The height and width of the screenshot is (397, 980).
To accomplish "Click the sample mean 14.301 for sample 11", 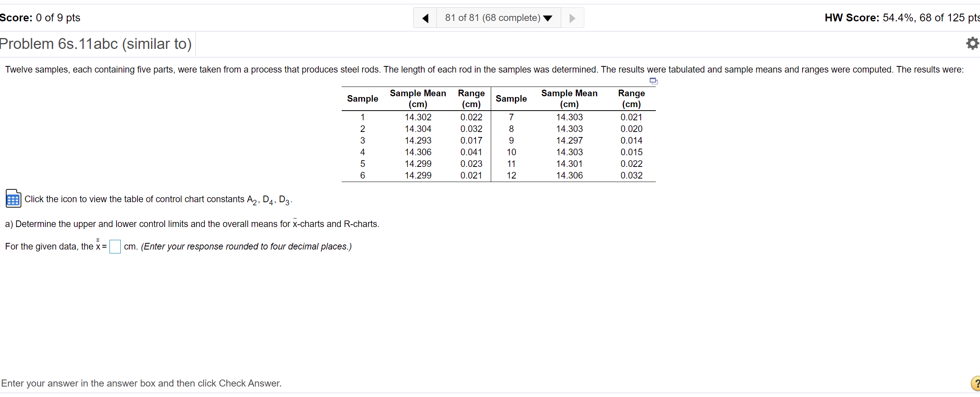I will (569, 164).
